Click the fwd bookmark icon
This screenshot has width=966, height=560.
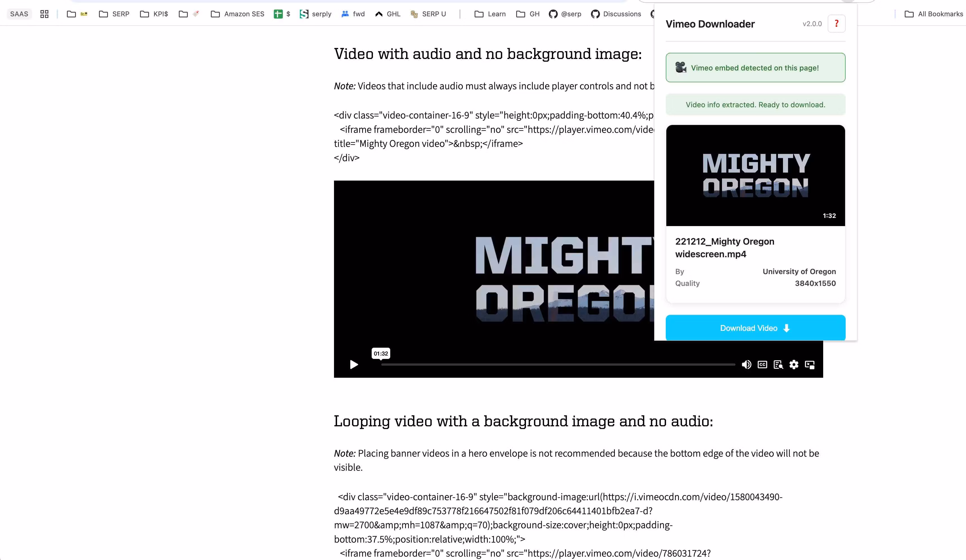coord(345,14)
